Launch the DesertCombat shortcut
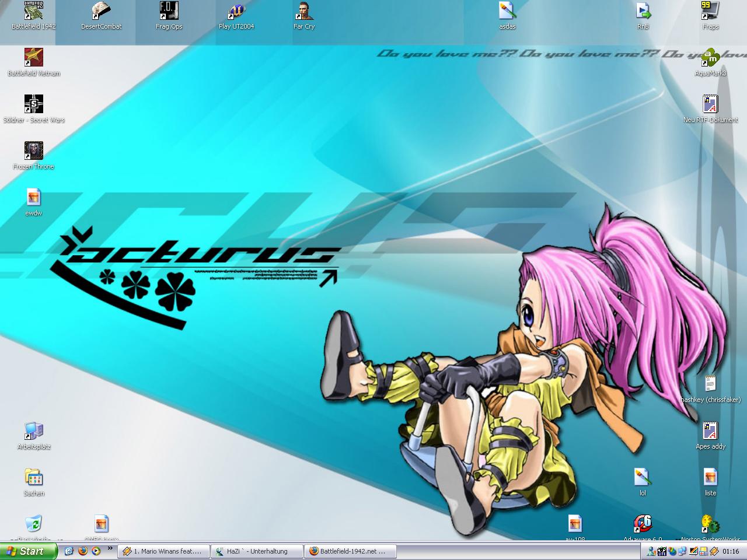Image resolution: width=747 pixels, height=560 pixels. tap(102, 12)
